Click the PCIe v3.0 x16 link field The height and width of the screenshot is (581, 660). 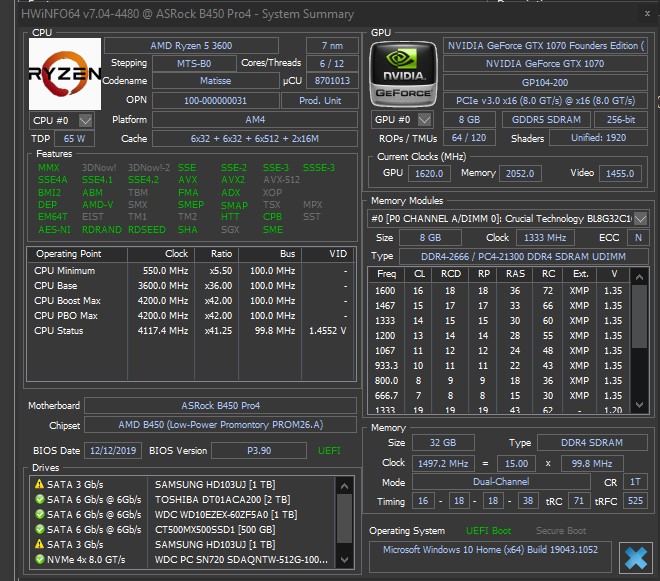(546, 101)
